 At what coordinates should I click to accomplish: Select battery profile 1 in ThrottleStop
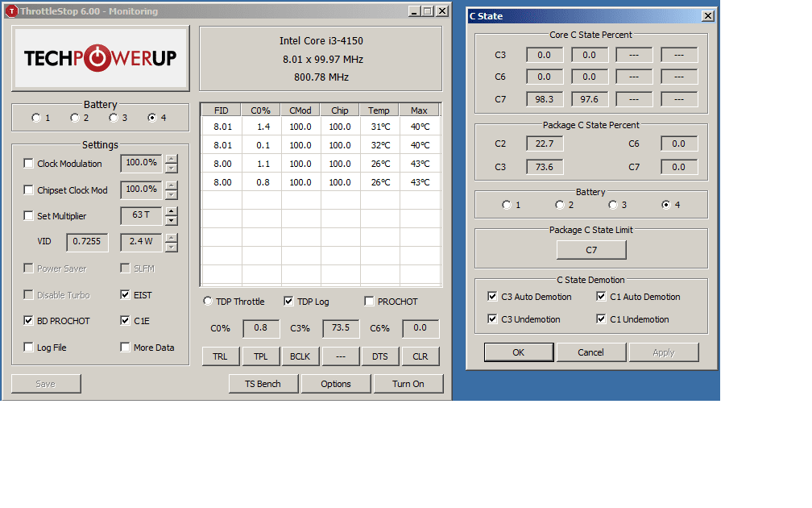pos(35,118)
